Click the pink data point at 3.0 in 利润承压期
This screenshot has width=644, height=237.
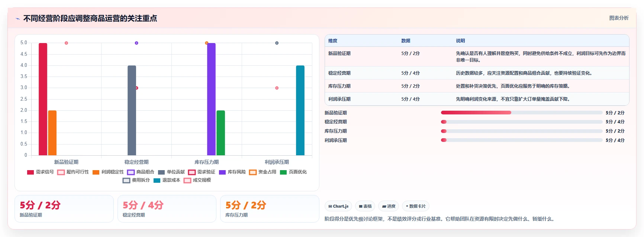coord(277,88)
